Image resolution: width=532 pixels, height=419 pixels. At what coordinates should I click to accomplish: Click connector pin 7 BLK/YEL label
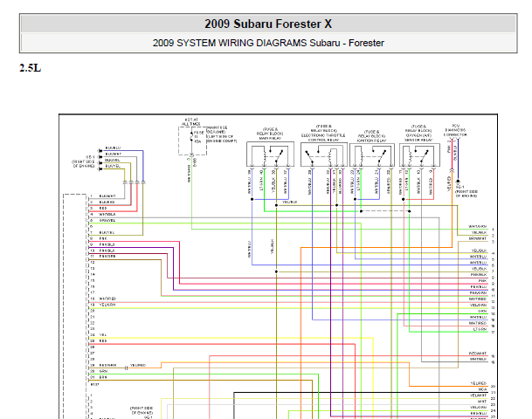107,232
